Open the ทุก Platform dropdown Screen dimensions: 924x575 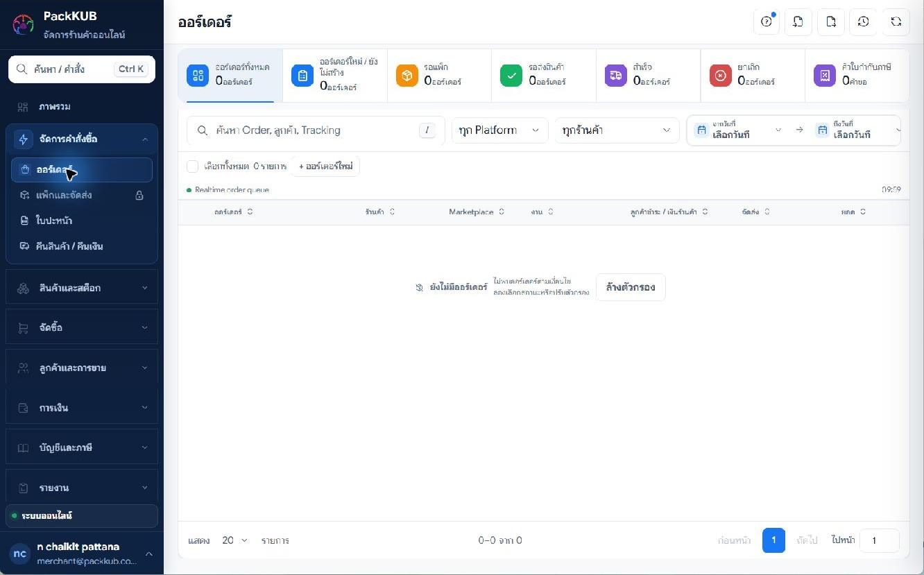click(499, 130)
